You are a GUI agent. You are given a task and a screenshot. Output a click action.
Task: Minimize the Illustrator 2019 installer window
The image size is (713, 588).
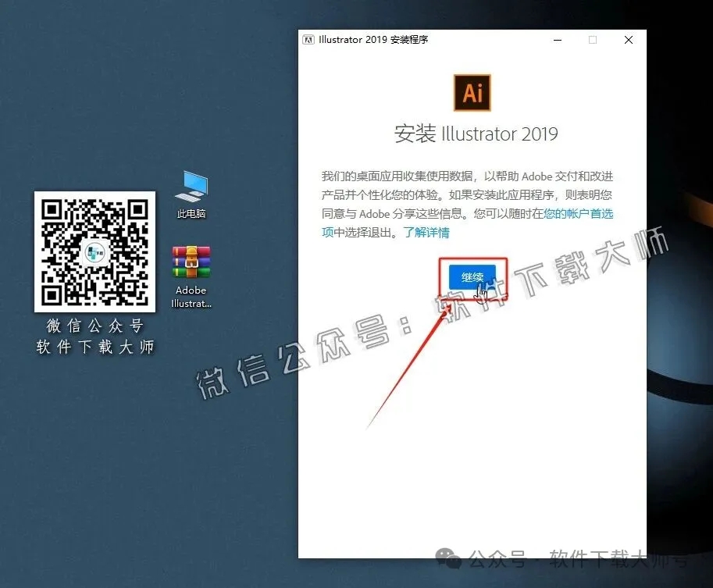[x=557, y=39]
